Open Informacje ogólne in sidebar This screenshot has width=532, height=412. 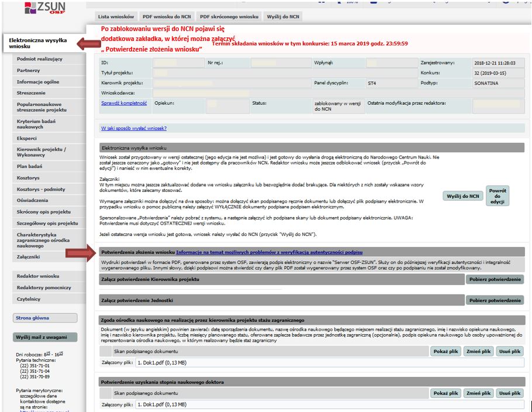pyautogui.click(x=49, y=82)
